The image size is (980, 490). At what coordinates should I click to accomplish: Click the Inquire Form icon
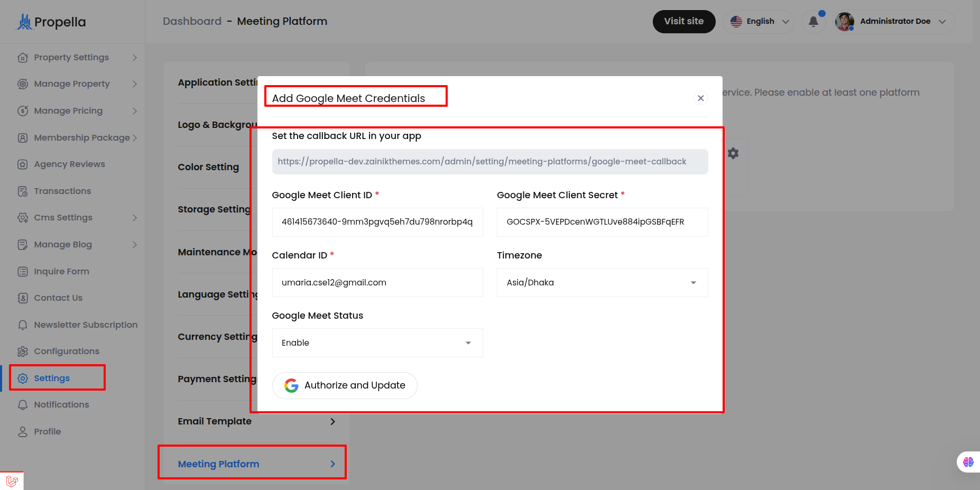23,271
